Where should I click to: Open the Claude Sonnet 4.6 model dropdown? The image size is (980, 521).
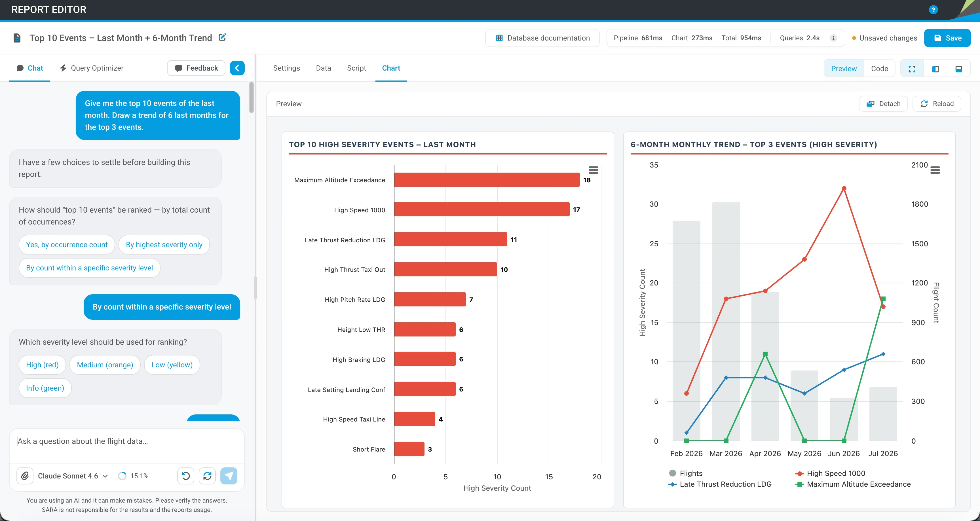pyautogui.click(x=73, y=476)
